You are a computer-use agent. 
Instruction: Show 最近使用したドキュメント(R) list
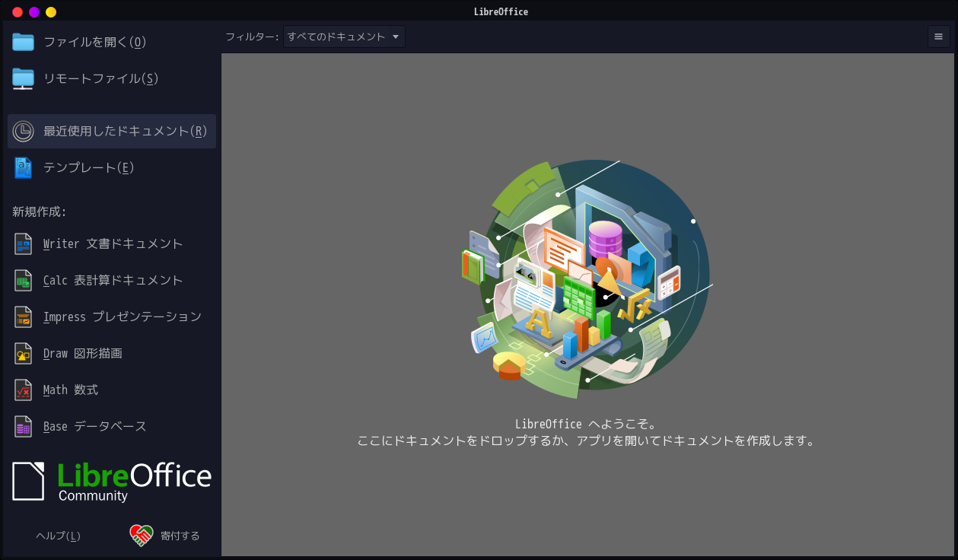112,131
